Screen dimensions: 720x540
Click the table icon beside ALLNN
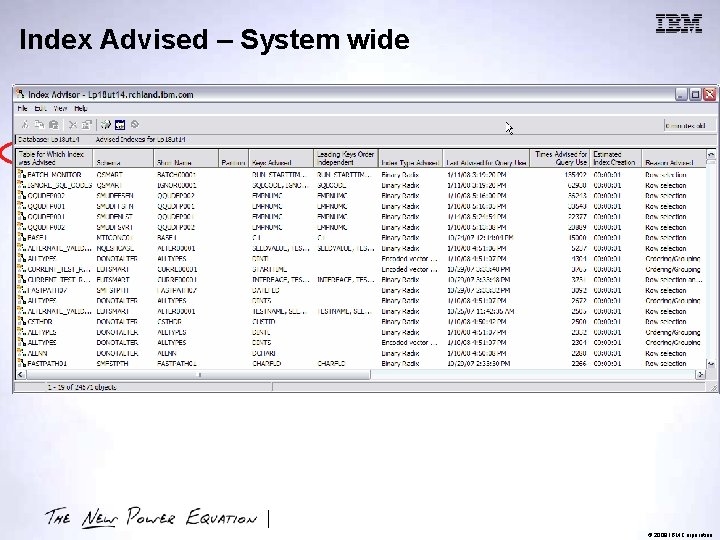click(x=21, y=353)
